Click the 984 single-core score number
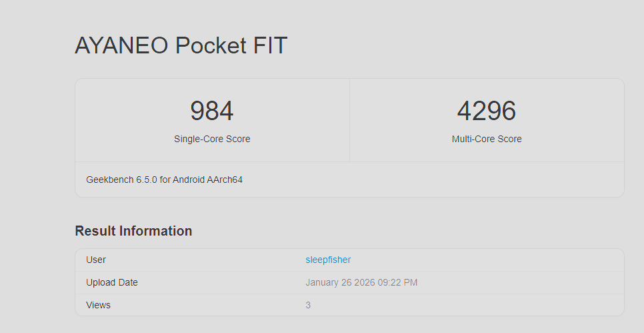 212,111
